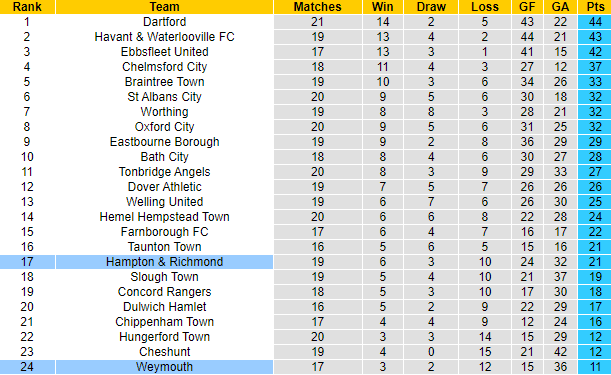
Task: Click the GF column header
Action: [527, 7]
